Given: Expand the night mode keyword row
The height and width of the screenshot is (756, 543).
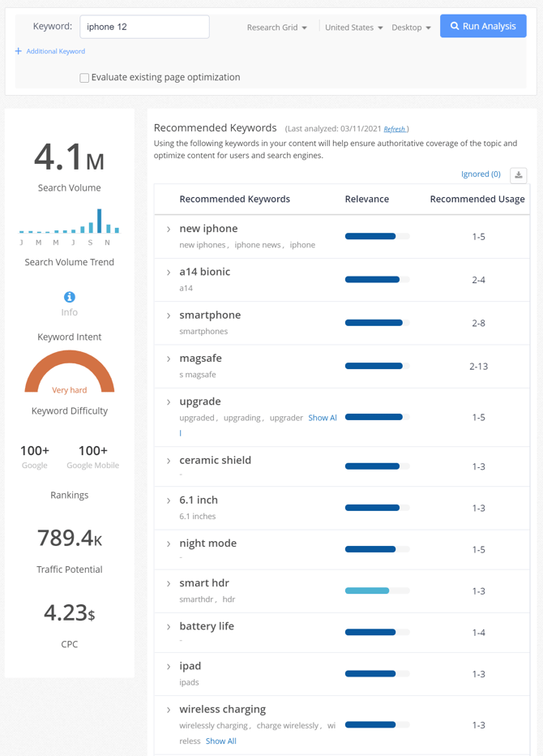Looking at the screenshot, I should point(168,543).
